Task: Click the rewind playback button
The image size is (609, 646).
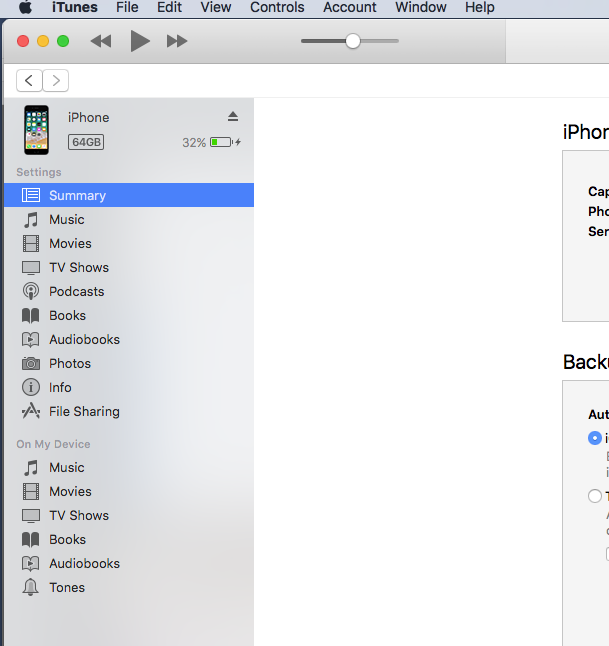Action: [x=101, y=41]
